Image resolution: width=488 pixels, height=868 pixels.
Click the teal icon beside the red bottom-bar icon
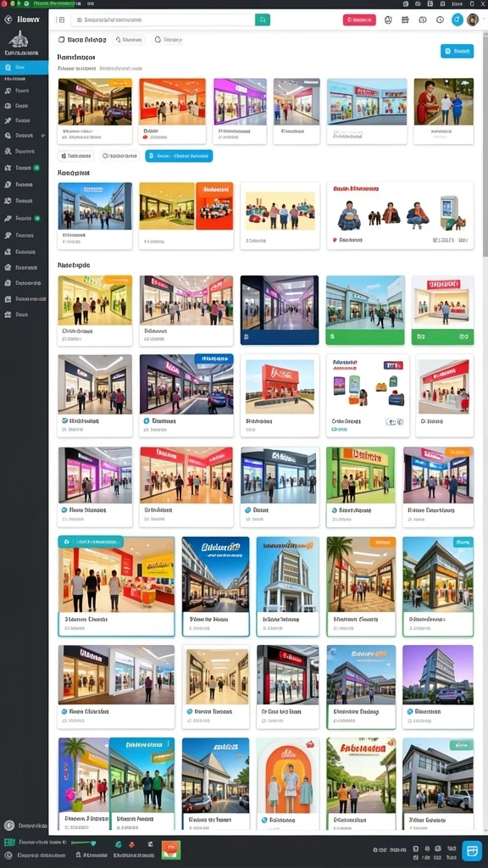click(118, 844)
